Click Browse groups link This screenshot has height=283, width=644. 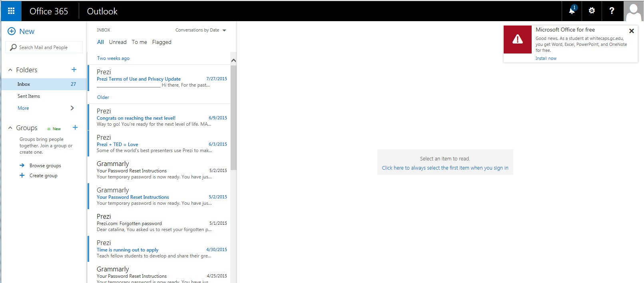[45, 166]
